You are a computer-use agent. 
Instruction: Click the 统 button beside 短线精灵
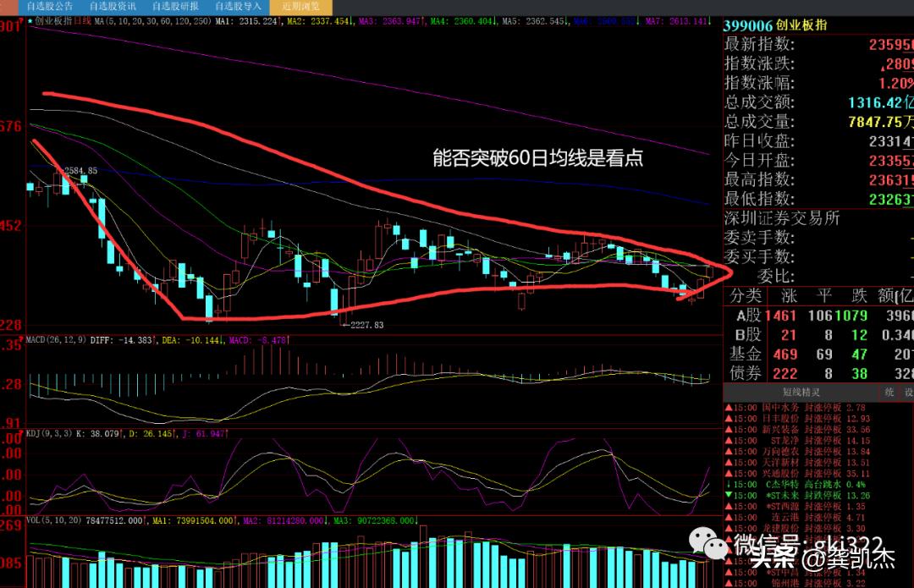pos(889,393)
